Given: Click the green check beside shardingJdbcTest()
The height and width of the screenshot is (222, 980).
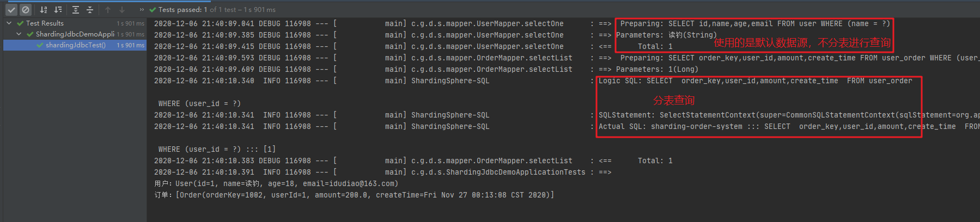Looking at the screenshot, I should (40, 45).
